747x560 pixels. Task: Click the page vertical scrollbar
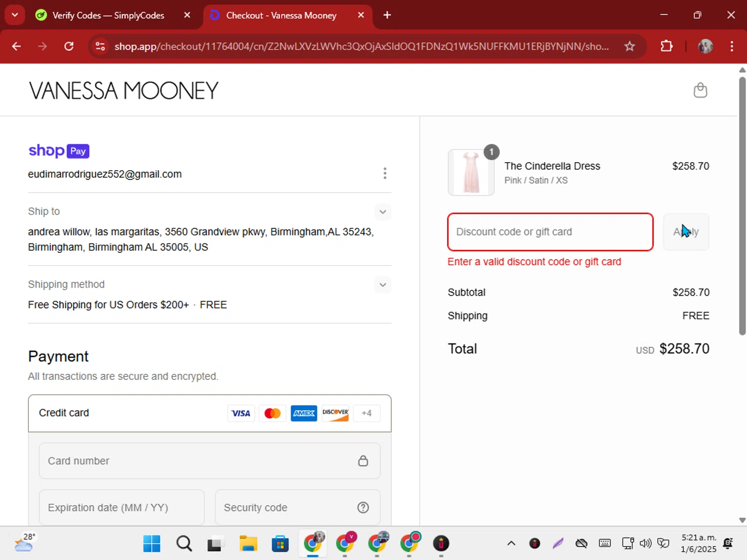pos(742,207)
